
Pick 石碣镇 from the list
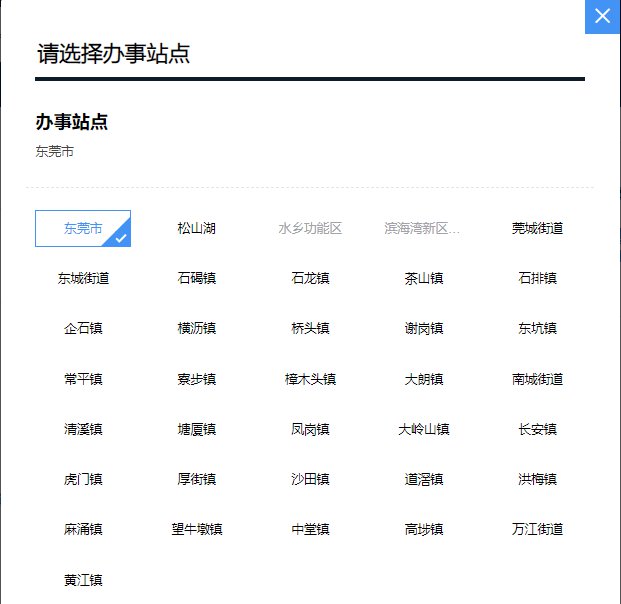tap(196, 278)
